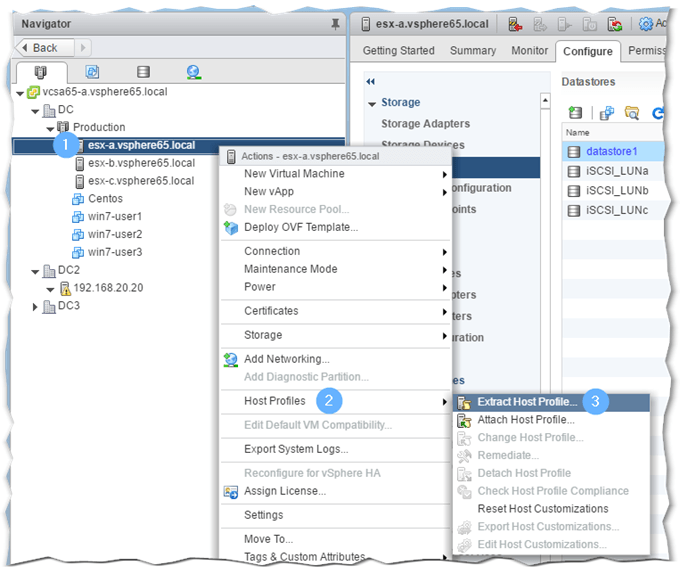Open the Summary tab
The width and height of the screenshot is (680, 574).
(473, 51)
